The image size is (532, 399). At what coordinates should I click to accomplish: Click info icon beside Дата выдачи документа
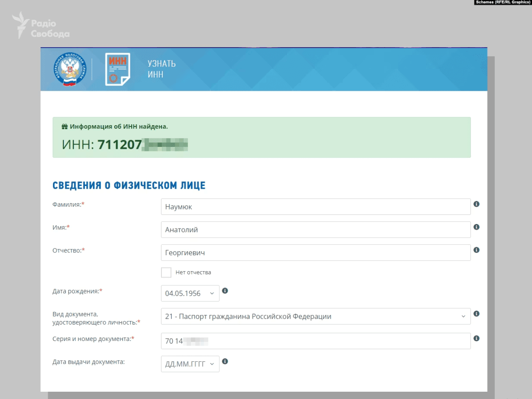click(225, 361)
